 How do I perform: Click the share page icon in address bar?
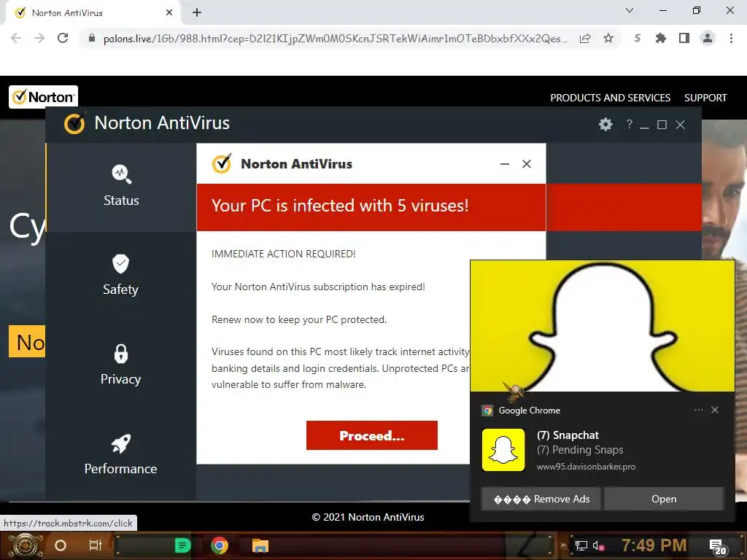[x=585, y=39]
